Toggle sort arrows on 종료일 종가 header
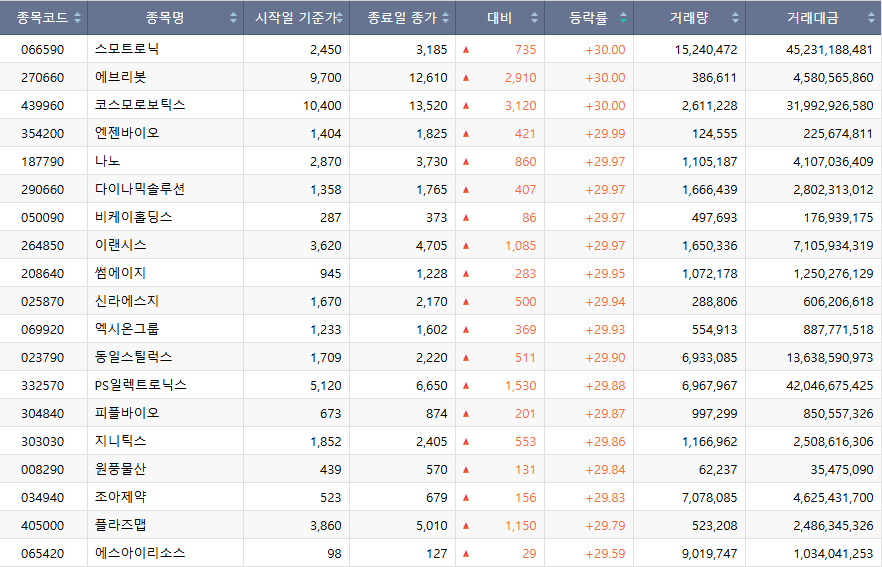 point(446,18)
